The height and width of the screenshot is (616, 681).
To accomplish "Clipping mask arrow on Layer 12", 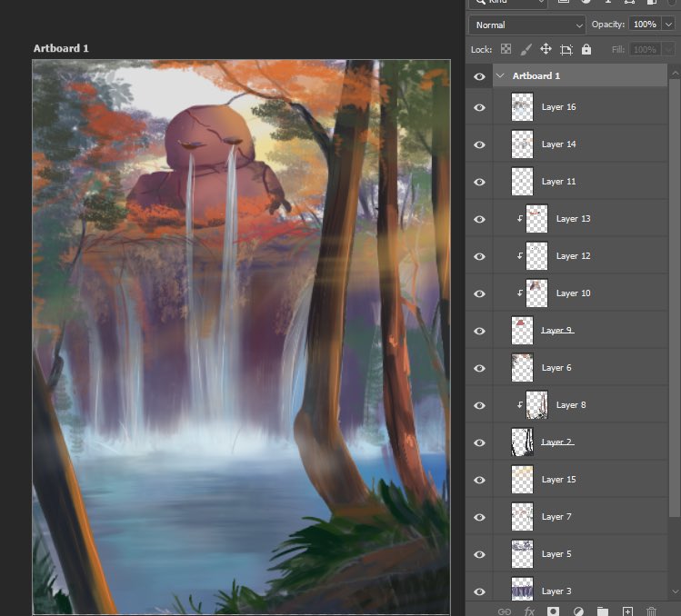I will 519,256.
